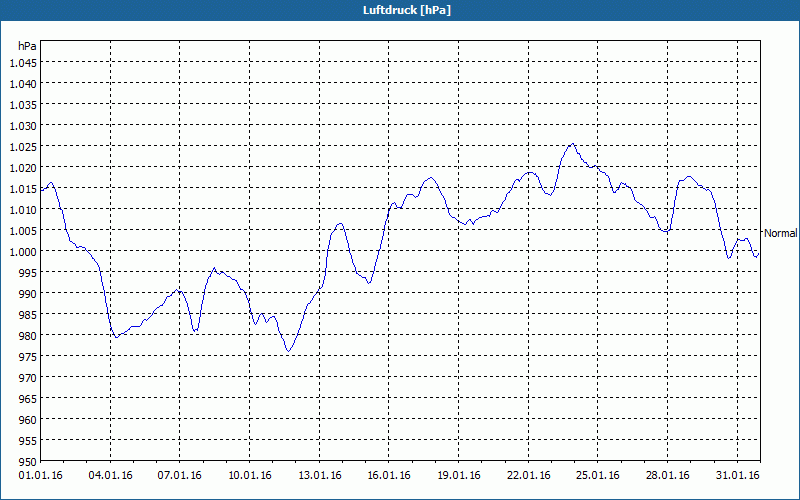Click the 13.01.16 date label
Viewport: 800px width, 500px height.
point(319,476)
